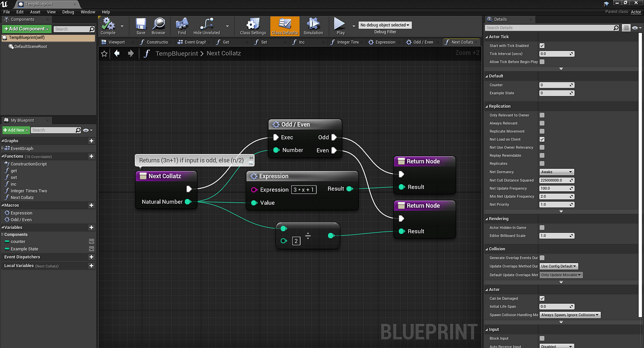Screen dimensions: 644x348
Task: Open the Compile options dropdown arrow
Action: 122,26
